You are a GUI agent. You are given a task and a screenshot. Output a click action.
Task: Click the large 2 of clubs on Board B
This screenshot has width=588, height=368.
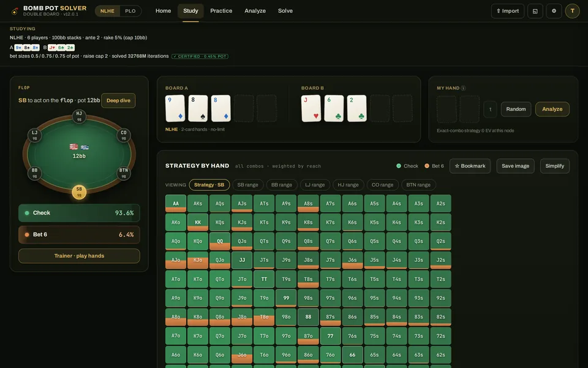[x=357, y=108]
